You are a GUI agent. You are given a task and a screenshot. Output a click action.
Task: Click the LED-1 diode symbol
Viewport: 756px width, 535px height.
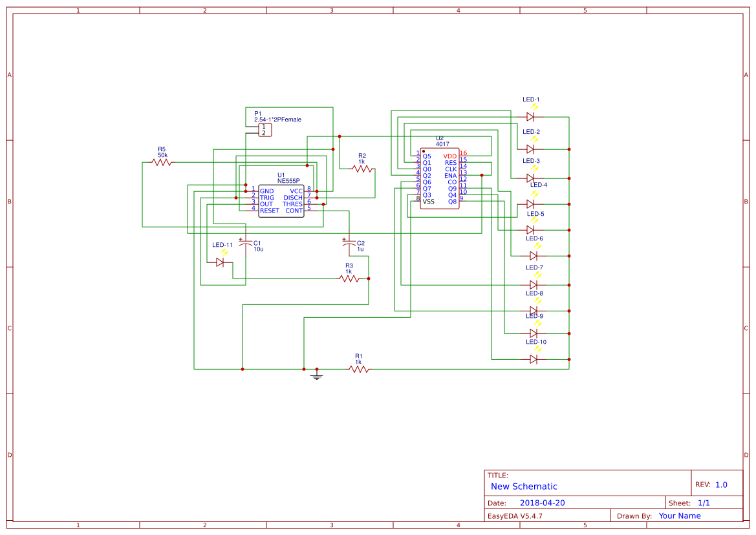click(532, 116)
